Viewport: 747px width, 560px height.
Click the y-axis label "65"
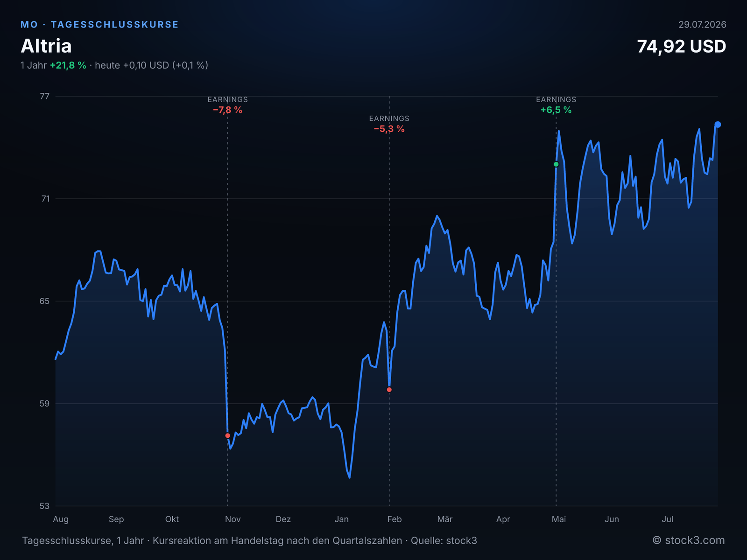coord(44,301)
